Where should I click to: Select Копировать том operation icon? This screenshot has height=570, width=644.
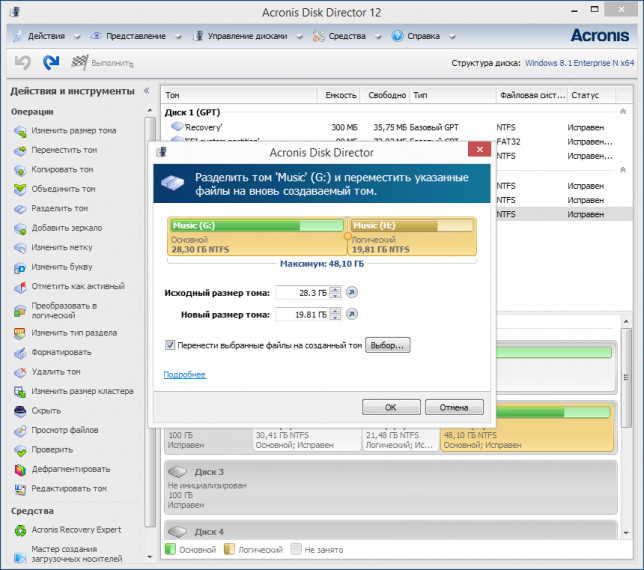coord(20,170)
